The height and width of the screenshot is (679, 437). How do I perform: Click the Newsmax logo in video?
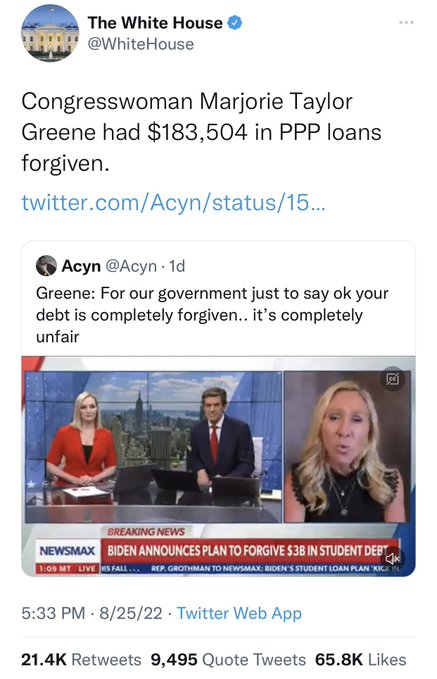[67, 551]
